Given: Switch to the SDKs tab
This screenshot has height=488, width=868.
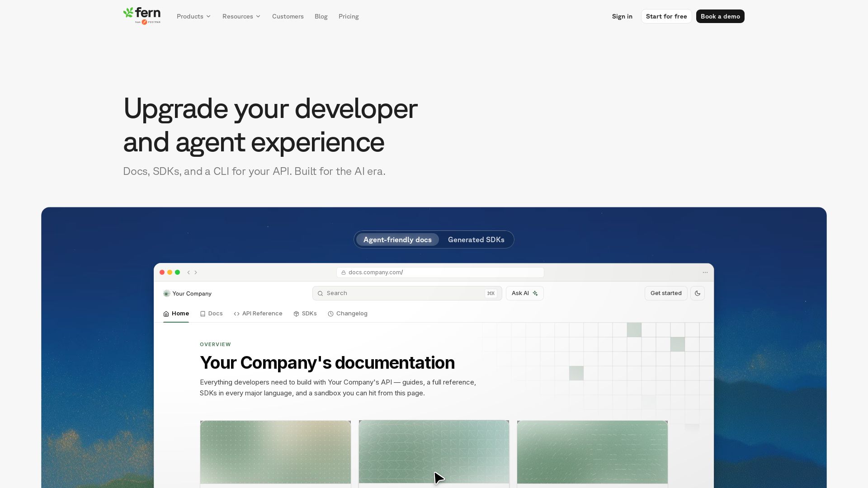Looking at the screenshot, I should click(x=305, y=314).
